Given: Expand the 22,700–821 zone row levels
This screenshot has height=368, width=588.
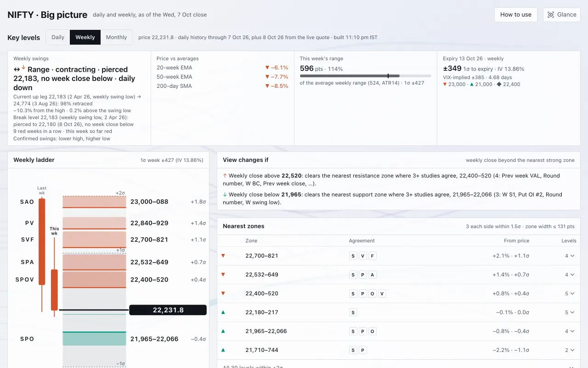Looking at the screenshot, I should tap(570, 256).
